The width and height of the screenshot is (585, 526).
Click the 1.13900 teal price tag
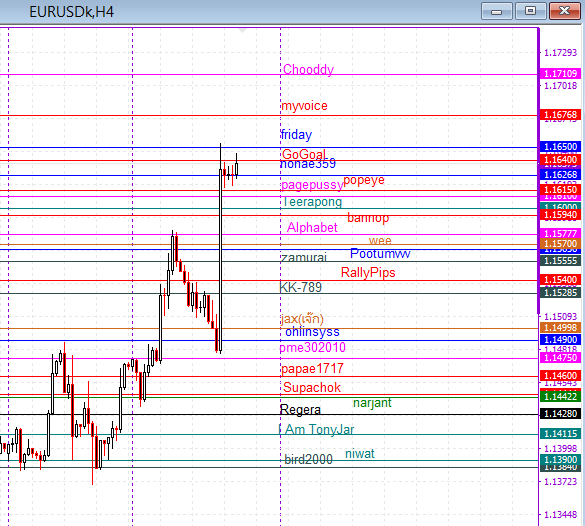[560, 460]
